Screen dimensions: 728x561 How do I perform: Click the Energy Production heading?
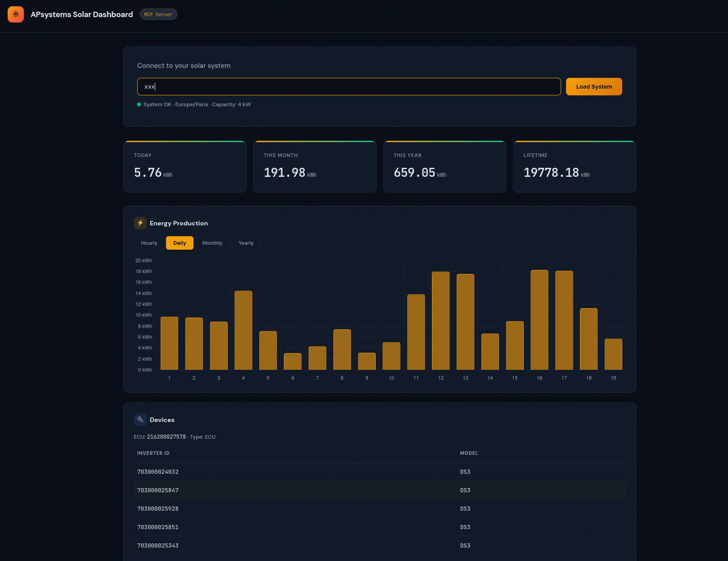pyautogui.click(x=179, y=223)
